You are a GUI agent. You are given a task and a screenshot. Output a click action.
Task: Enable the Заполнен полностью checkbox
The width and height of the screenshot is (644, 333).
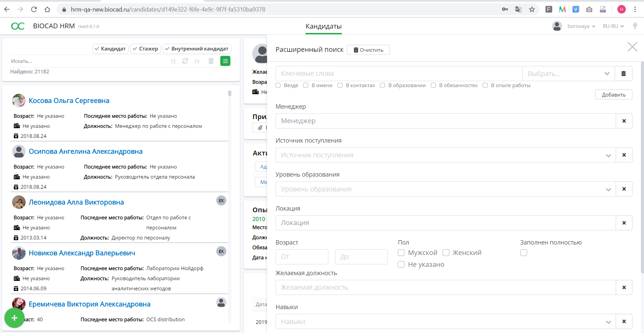pos(523,253)
